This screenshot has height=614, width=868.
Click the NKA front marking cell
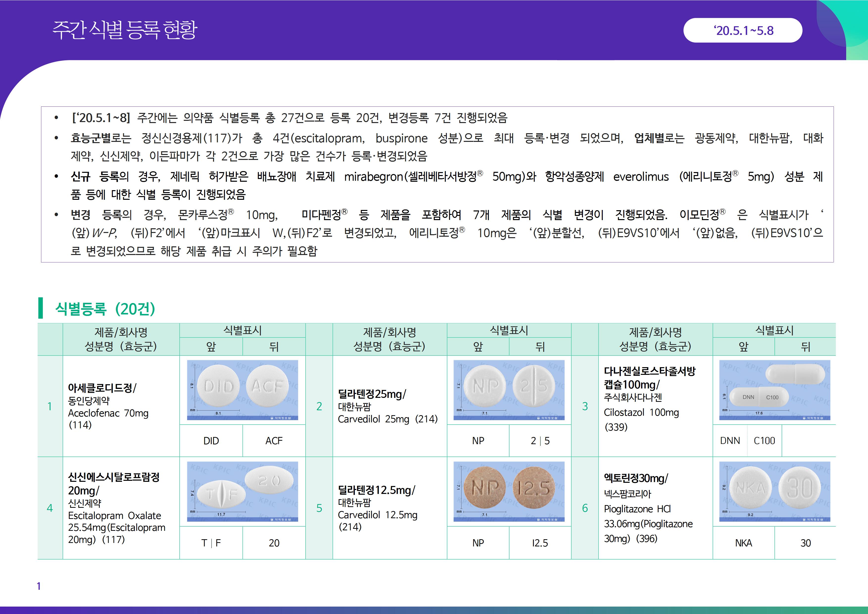click(x=743, y=543)
